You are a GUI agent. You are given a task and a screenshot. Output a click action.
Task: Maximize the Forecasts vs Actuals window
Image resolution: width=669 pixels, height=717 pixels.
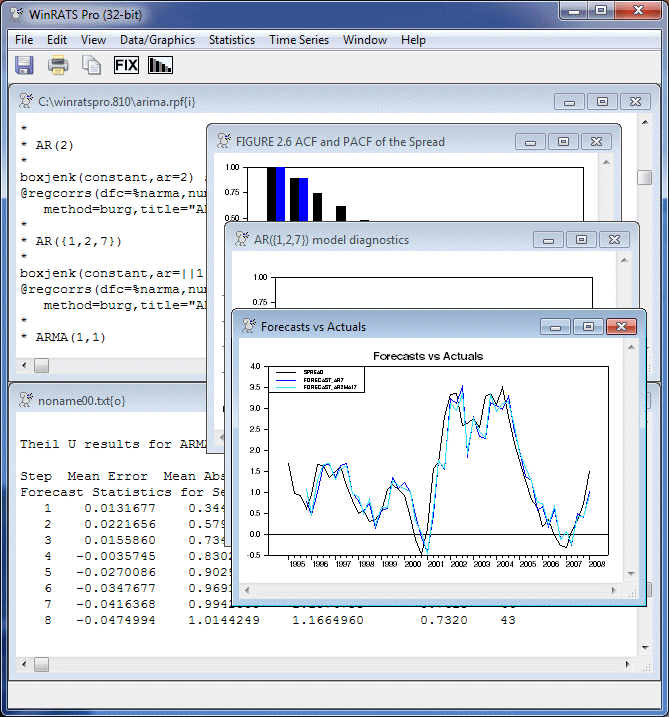588,327
